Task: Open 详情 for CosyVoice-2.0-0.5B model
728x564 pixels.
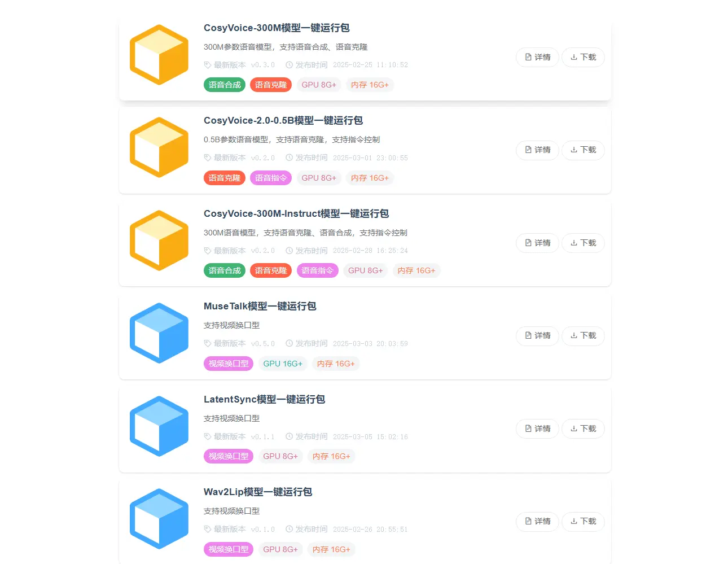Action: click(x=537, y=150)
